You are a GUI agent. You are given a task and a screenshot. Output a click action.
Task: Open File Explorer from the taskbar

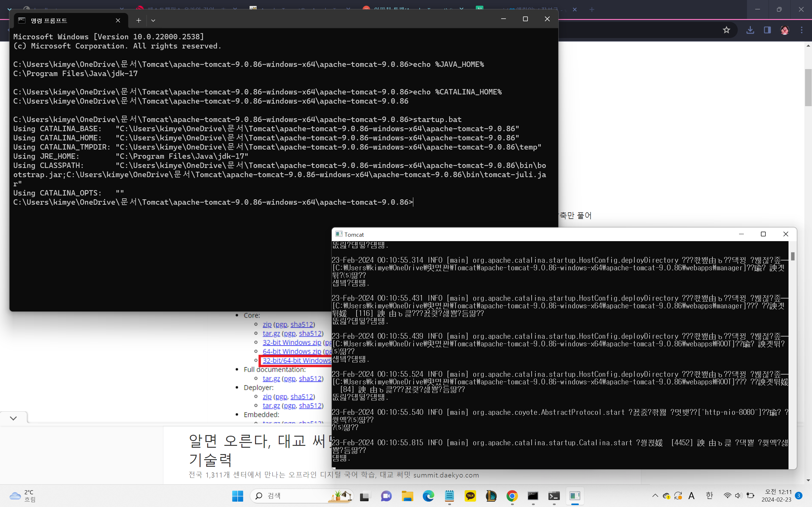click(x=407, y=496)
